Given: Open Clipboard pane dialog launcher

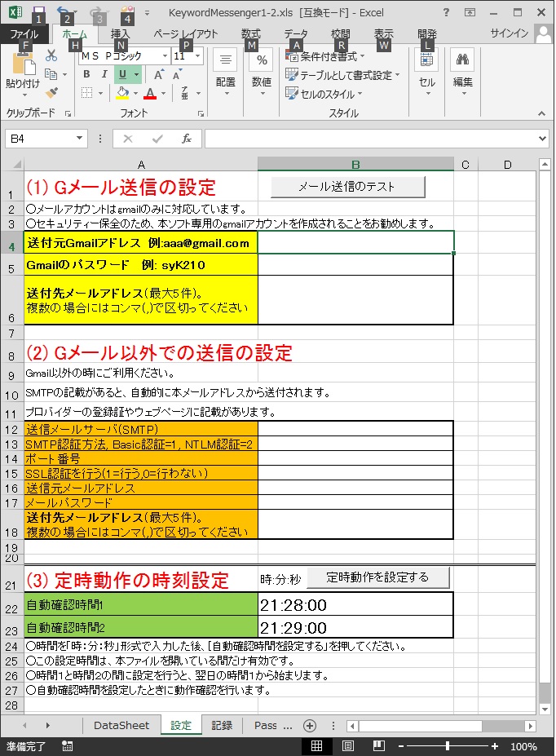Looking at the screenshot, I should click(68, 114).
